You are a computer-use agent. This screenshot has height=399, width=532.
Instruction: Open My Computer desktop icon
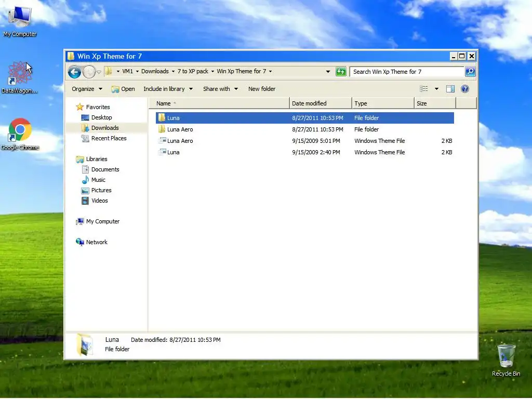[x=20, y=20]
